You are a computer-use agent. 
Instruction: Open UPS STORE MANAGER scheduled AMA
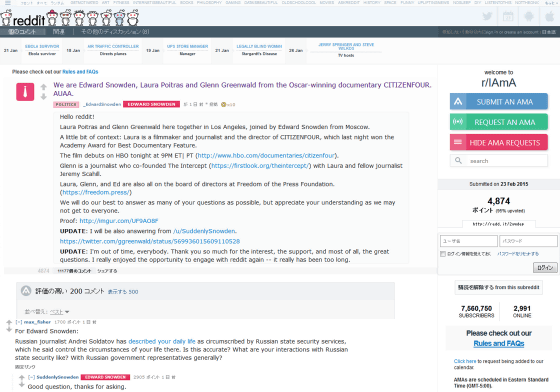click(187, 46)
